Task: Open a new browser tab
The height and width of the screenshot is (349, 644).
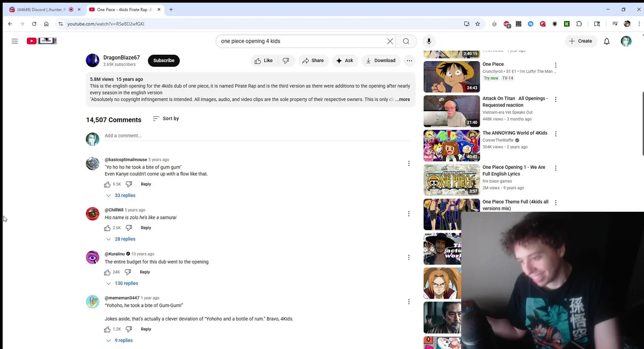Action: coord(171,9)
